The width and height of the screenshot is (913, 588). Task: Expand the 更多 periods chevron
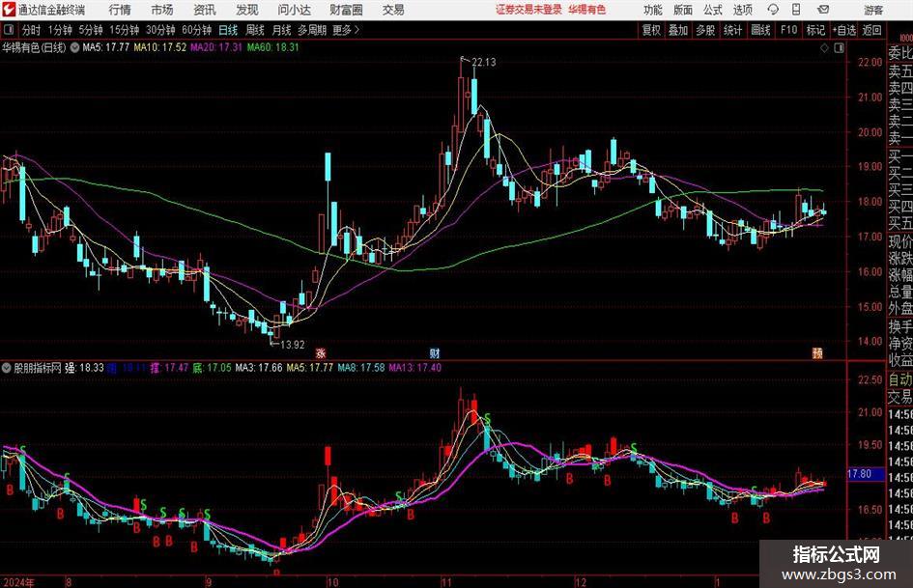[357, 30]
